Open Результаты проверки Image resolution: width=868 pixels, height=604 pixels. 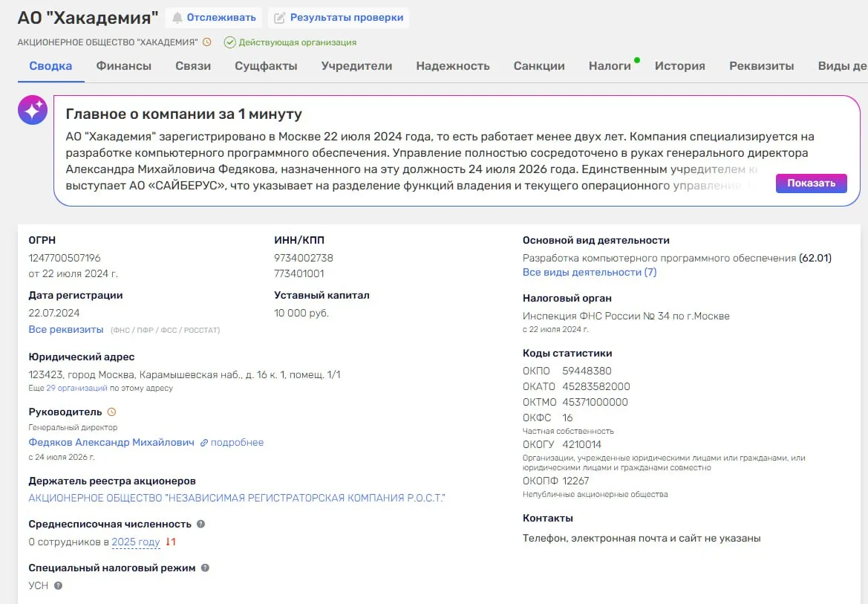[x=339, y=18]
